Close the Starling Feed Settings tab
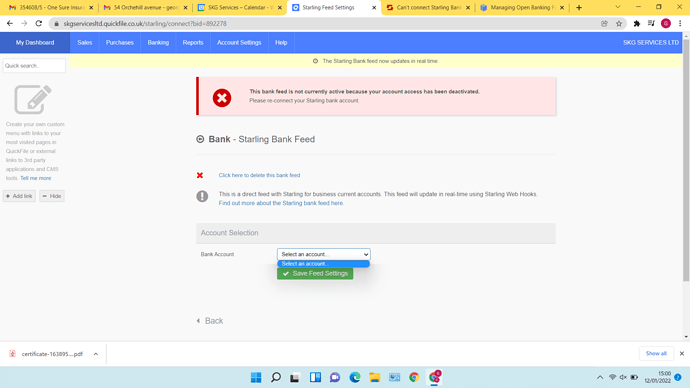This screenshot has width=690, height=388. coord(374,7)
